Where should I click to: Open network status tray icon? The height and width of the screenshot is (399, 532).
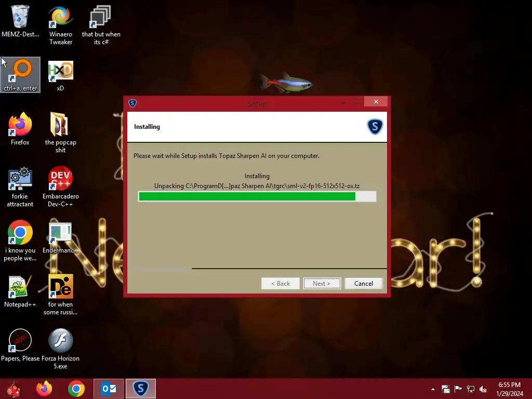[x=471, y=389]
